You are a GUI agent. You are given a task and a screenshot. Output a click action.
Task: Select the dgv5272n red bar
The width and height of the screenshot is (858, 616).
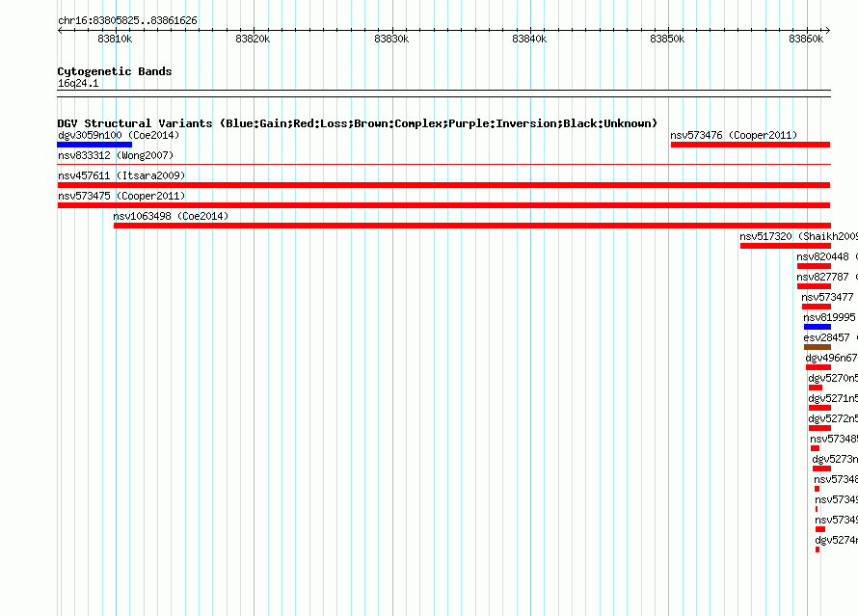pos(819,428)
